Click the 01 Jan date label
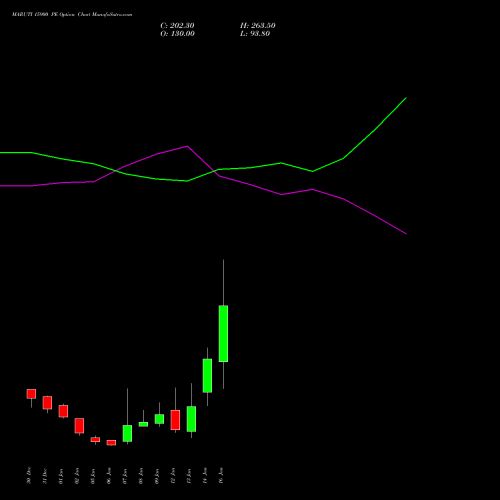The image size is (500, 500). [x=61, y=476]
